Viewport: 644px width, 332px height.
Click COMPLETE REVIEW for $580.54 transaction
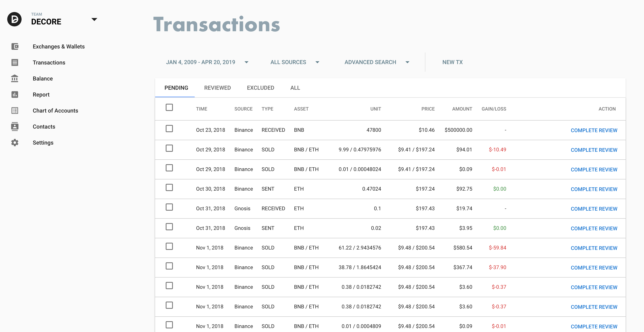pos(594,248)
